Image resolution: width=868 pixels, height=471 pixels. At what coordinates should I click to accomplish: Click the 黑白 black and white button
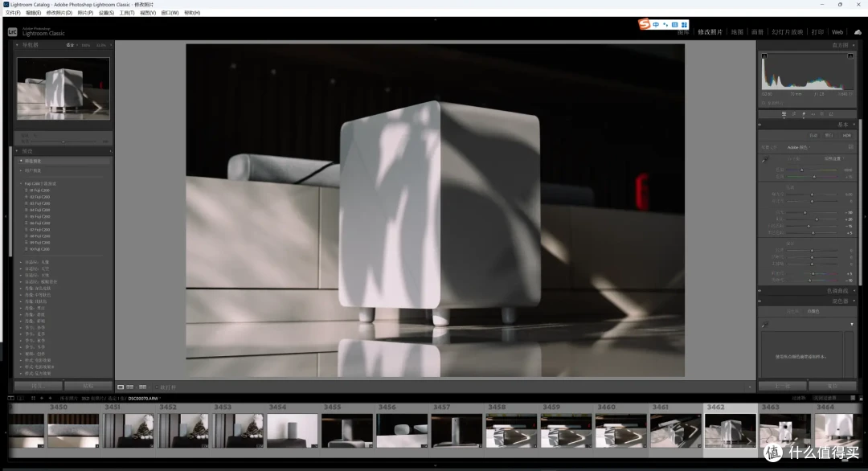coord(829,136)
